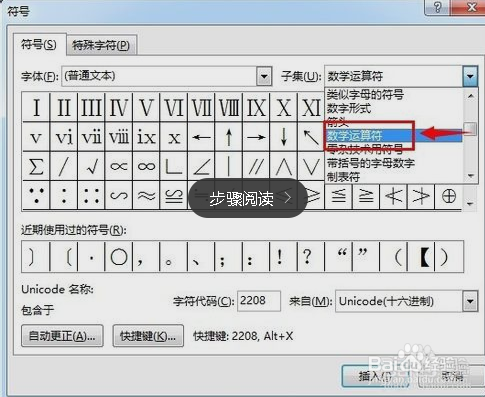Switch to the 符号(S) tab
The height and width of the screenshot is (397, 485).
[x=39, y=44]
